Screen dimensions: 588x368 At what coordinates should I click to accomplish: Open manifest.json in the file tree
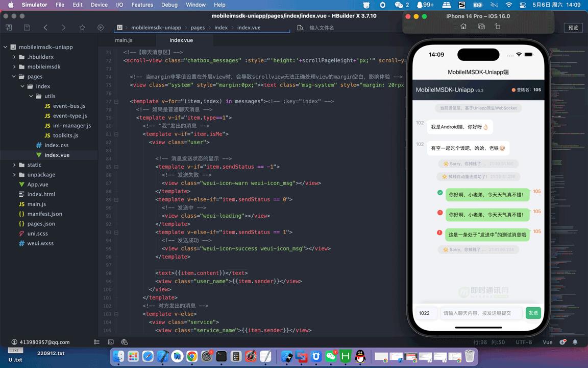[44, 214]
